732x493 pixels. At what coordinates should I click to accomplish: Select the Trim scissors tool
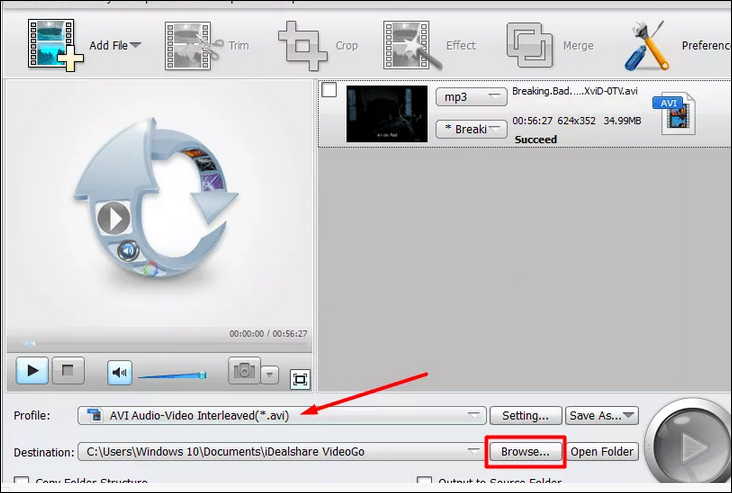click(x=192, y=45)
